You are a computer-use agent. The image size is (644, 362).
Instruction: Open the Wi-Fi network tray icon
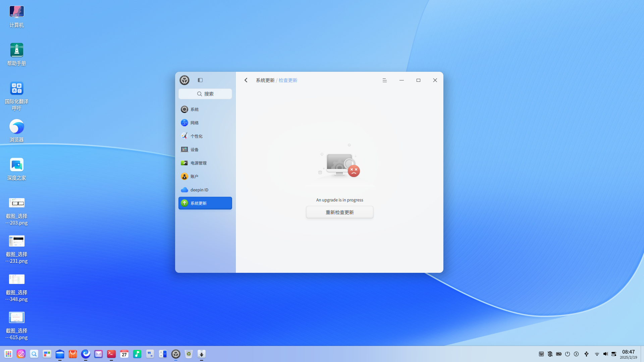click(x=597, y=354)
